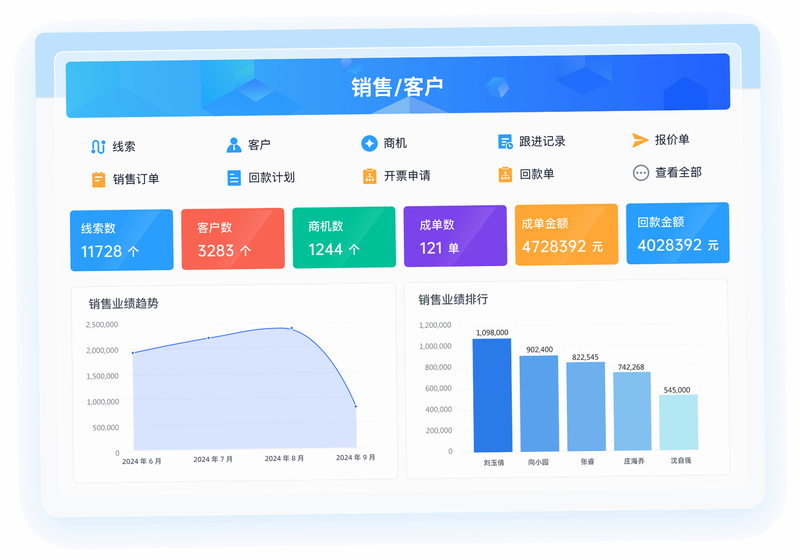Click the 客户 person icon
Viewport: 800px width, 560px height.
234,145
